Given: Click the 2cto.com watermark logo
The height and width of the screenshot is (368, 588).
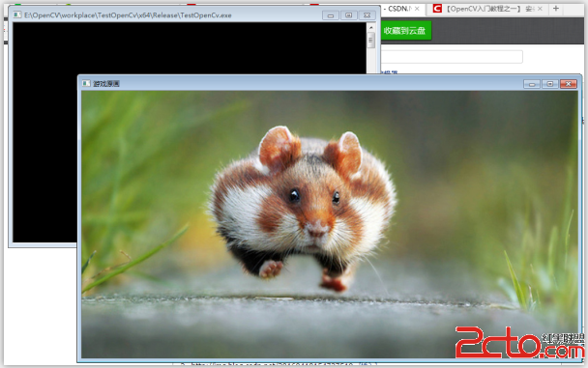Looking at the screenshot, I should [519, 343].
